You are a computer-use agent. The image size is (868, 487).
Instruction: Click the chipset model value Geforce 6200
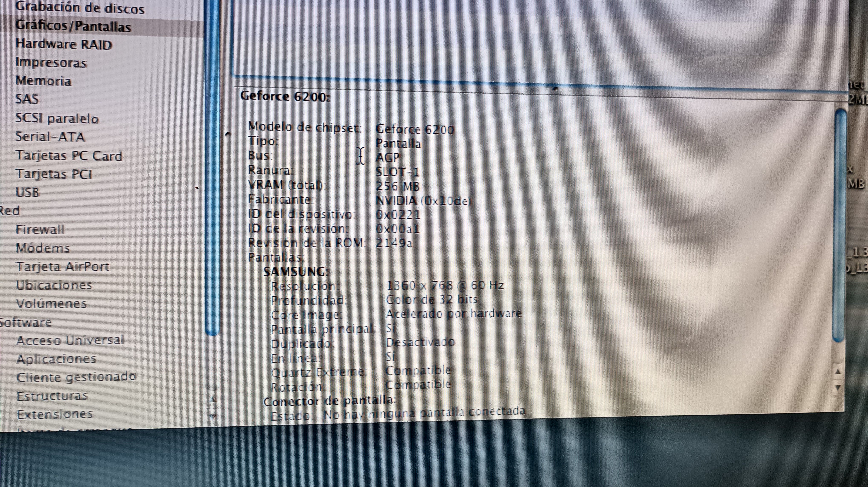pos(415,129)
